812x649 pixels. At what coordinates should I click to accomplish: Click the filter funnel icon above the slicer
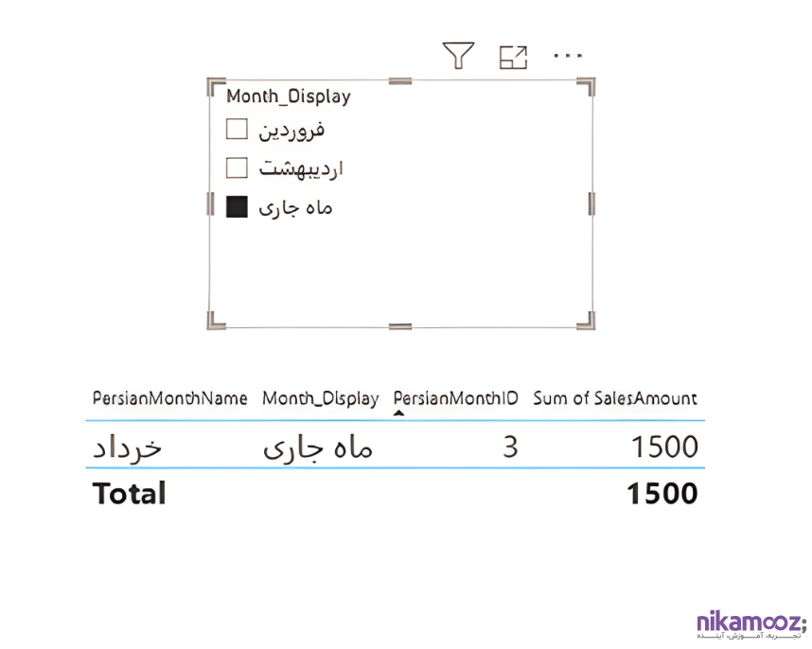coord(458,57)
